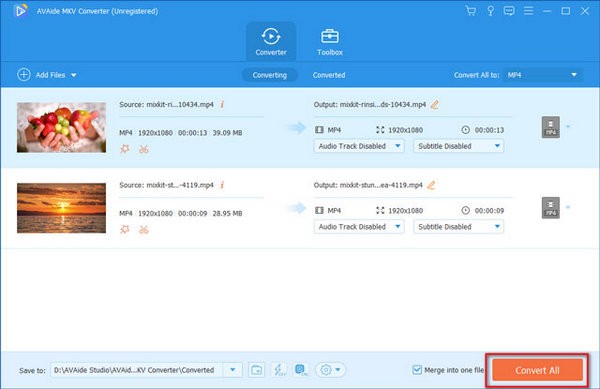The image size is (600, 389).
Task: Show source info for the sunset video
Action: coord(222,185)
